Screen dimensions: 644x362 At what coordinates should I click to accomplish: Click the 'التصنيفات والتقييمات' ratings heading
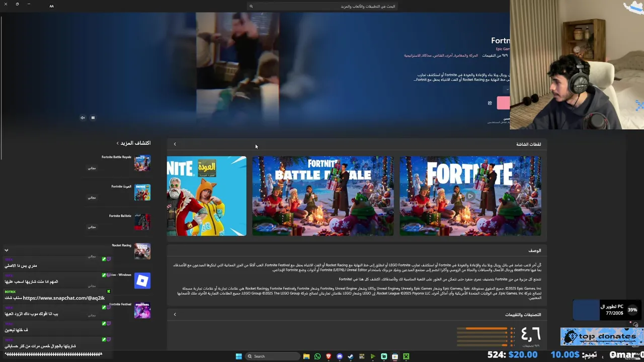tap(523, 315)
